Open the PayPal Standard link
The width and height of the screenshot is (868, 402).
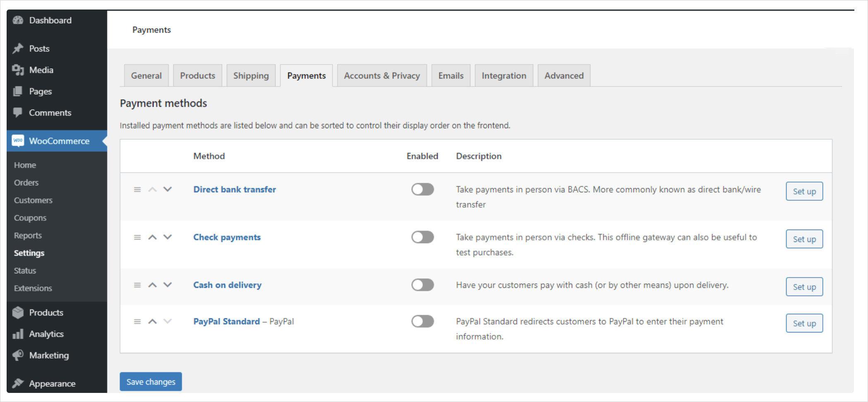pos(227,321)
